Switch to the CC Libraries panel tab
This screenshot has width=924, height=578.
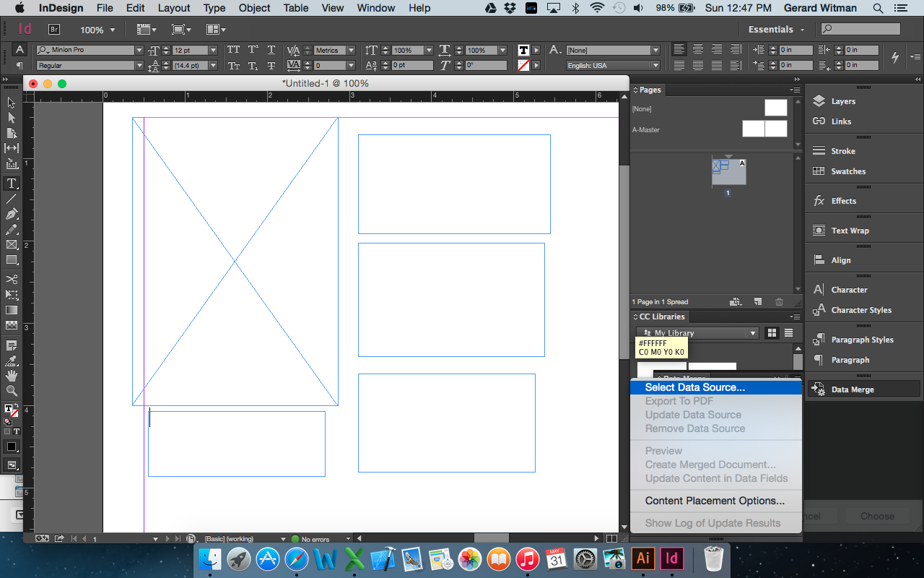tap(661, 316)
